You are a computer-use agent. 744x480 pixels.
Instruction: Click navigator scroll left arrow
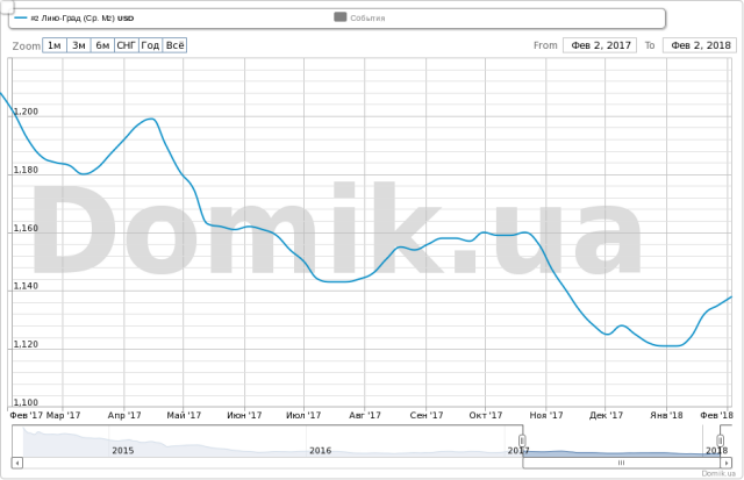tap(17, 462)
